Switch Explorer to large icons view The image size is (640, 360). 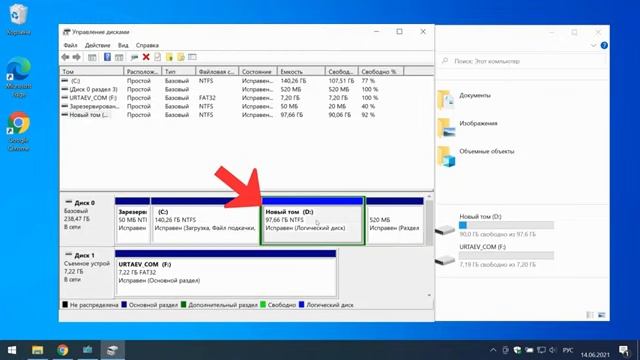coord(602,315)
